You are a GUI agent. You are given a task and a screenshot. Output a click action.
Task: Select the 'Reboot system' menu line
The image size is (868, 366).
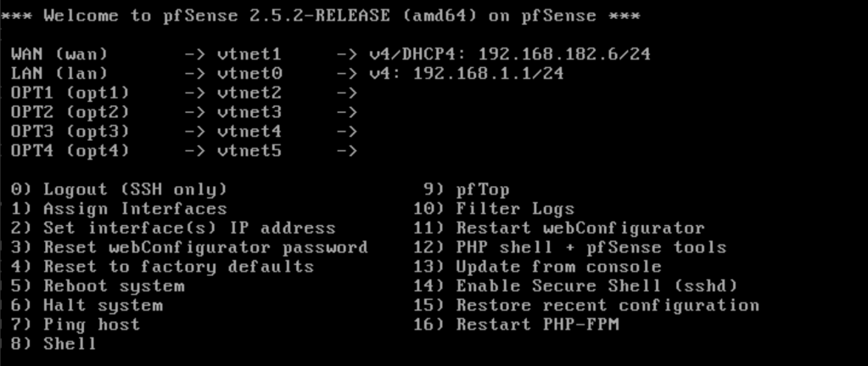click(114, 286)
